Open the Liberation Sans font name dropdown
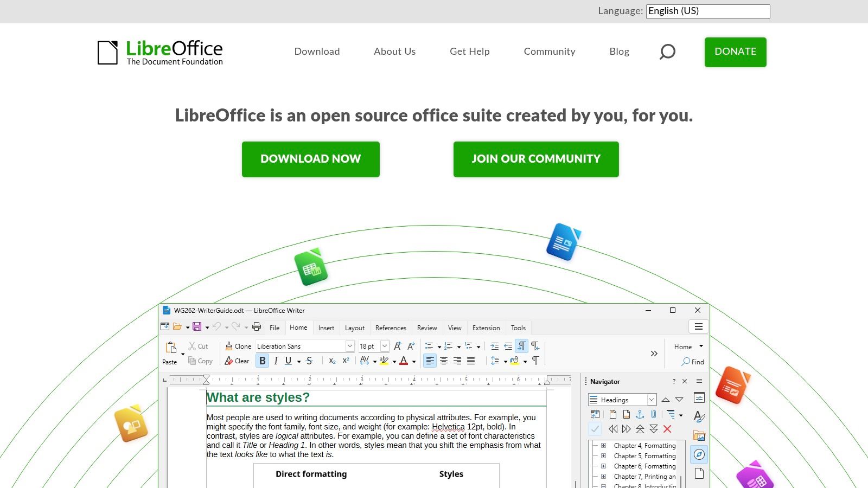Screen dimensions: 868x488 pyautogui.click(x=350, y=346)
